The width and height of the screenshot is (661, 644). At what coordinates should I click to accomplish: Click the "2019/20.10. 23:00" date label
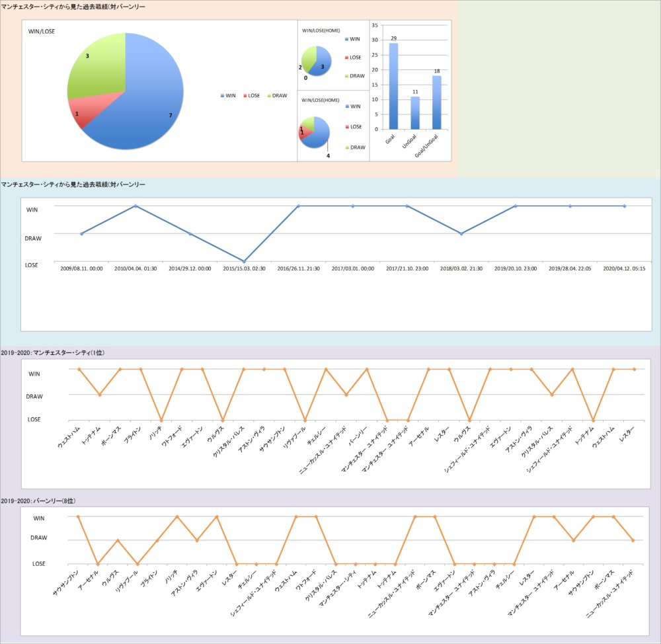click(x=516, y=268)
